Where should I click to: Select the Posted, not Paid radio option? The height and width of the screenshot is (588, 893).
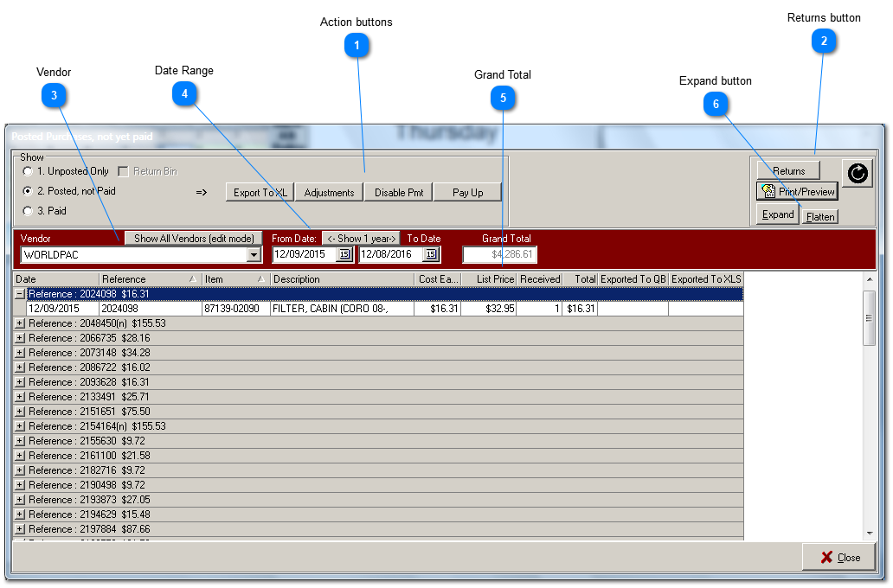(29, 191)
